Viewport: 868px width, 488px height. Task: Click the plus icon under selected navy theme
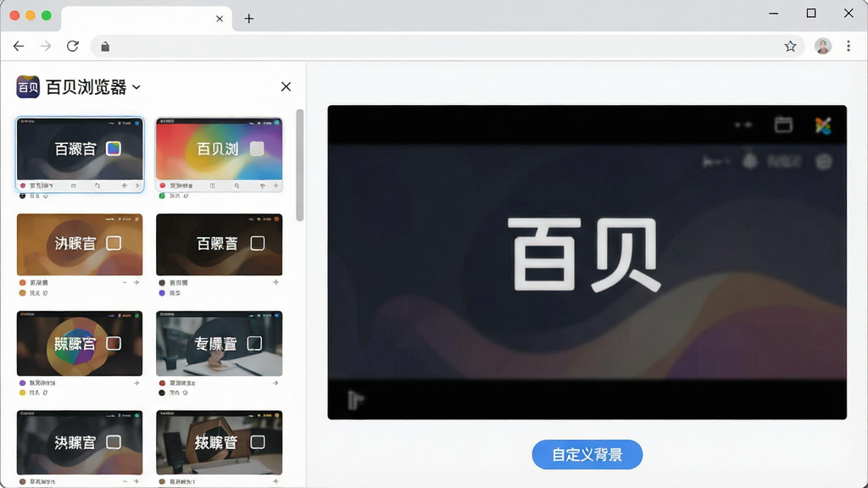(x=124, y=186)
